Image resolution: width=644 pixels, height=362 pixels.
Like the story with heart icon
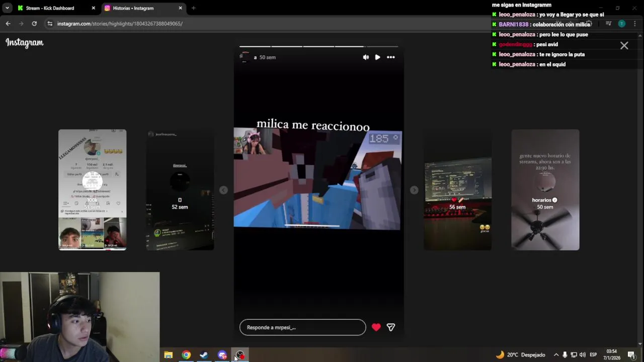[376, 327]
